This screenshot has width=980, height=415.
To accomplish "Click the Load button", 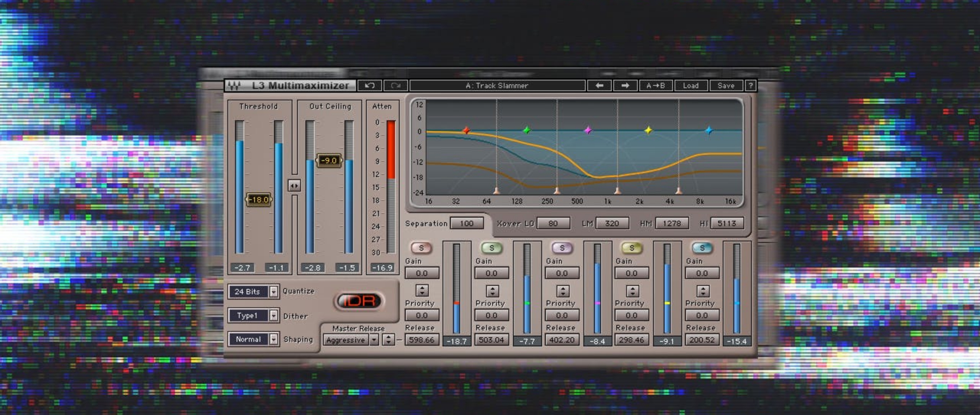I will 691,85.
